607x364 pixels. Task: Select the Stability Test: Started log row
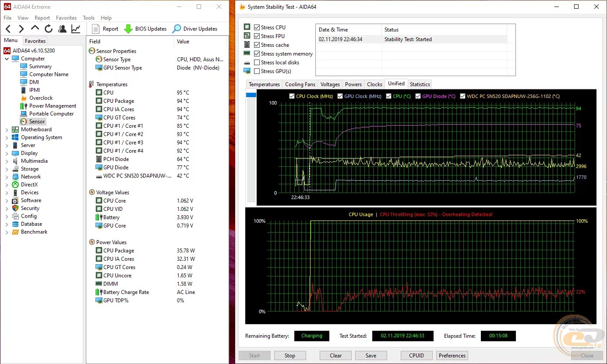411,39
